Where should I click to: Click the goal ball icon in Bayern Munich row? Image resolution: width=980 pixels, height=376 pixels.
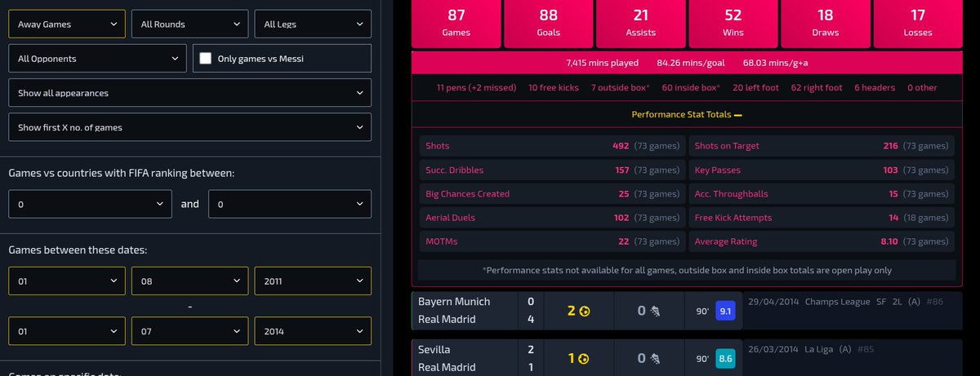585,311
